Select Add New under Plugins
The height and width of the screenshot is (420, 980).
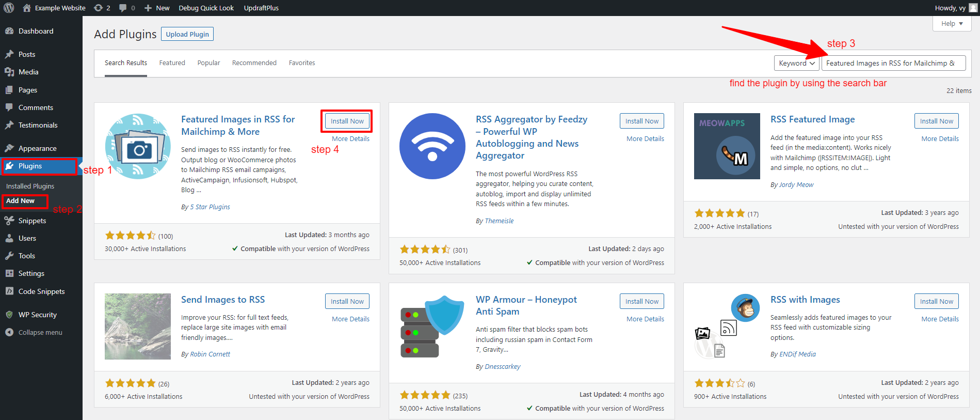coord(21,200)
